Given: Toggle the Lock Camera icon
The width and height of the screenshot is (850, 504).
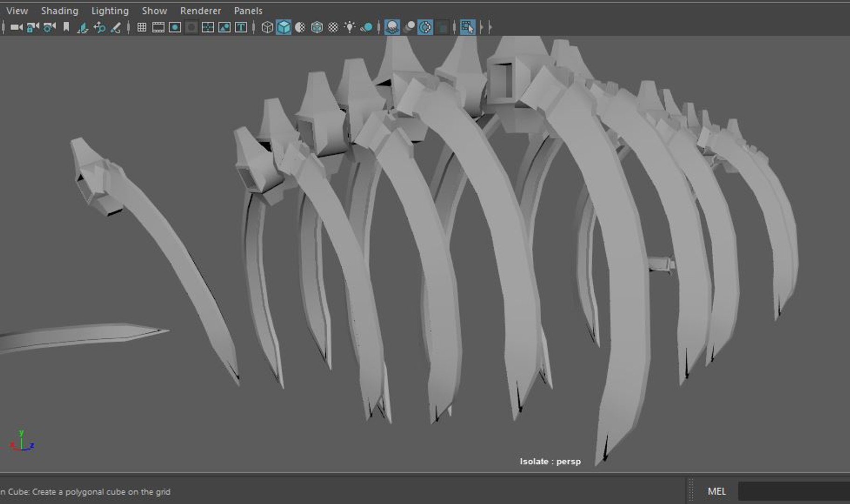Looking at the screenshot, I should [x=33, y=28].
